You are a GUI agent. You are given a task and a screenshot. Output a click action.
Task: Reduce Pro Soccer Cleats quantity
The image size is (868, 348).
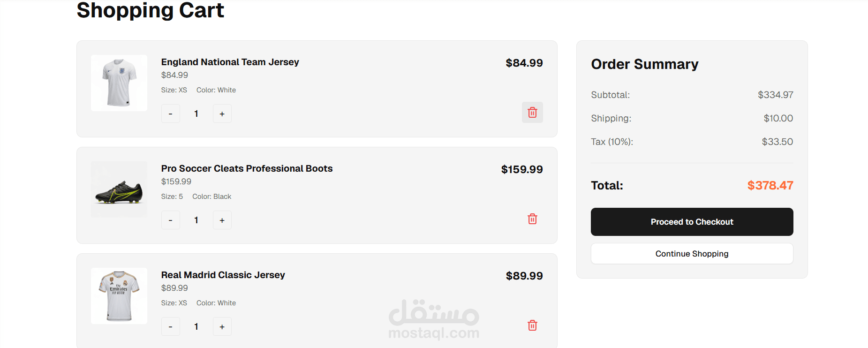[171, 220]
